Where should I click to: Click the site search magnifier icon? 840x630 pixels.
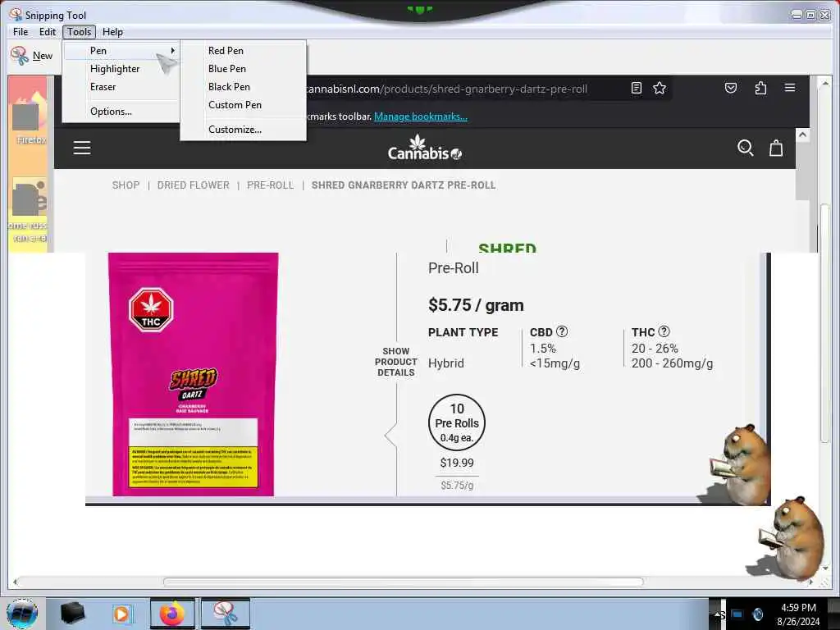745,148
